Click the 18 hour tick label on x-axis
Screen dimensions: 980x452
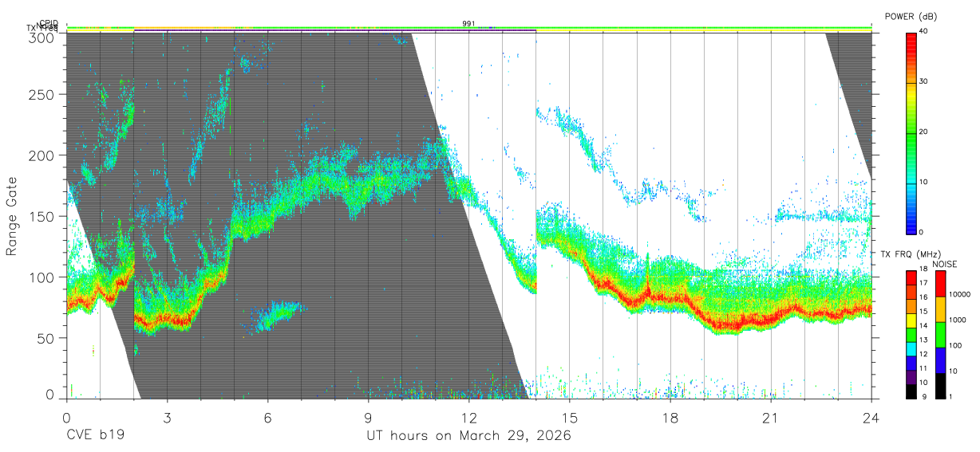pyautogui.click(x=670, y=417)
